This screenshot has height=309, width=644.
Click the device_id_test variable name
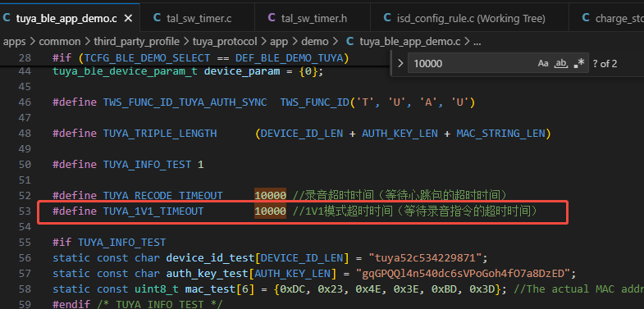pyautogui.click(x=210, y=257)
